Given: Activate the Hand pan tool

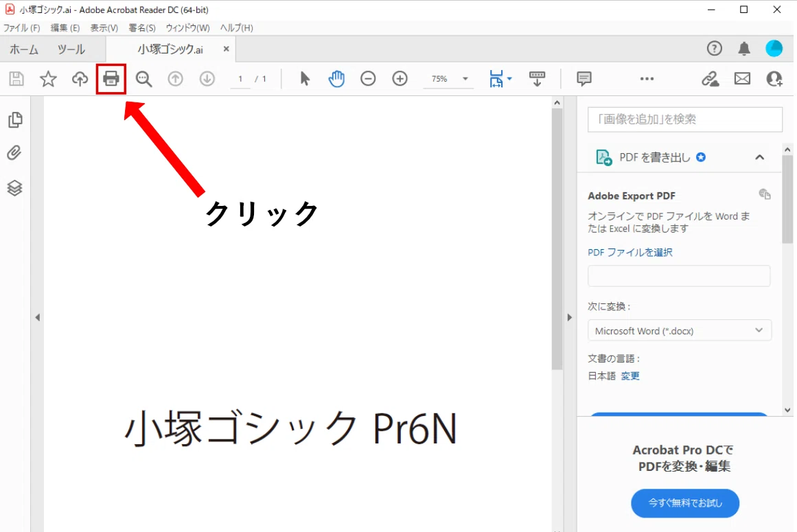Looking at the screenshot, I should coord(336,79).
